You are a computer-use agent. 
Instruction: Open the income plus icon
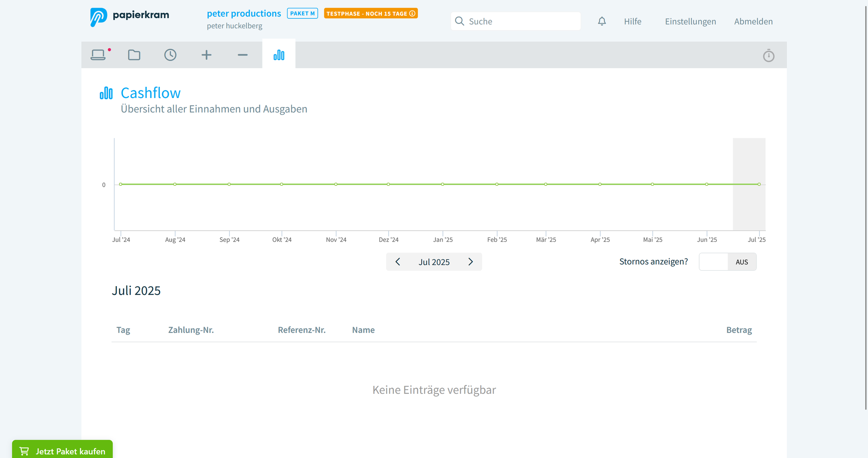[206, 55]
